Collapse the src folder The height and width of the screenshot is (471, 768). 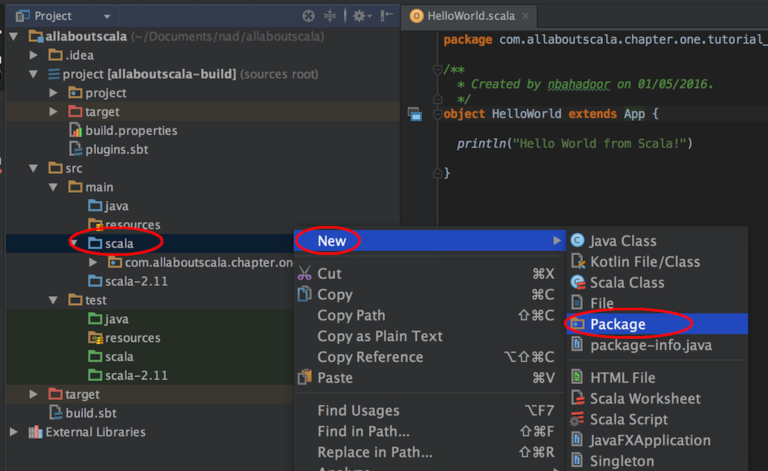coord(33,168)
